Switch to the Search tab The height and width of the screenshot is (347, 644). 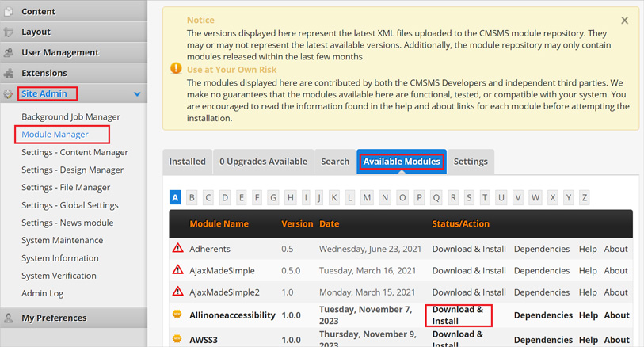[335, 162]
